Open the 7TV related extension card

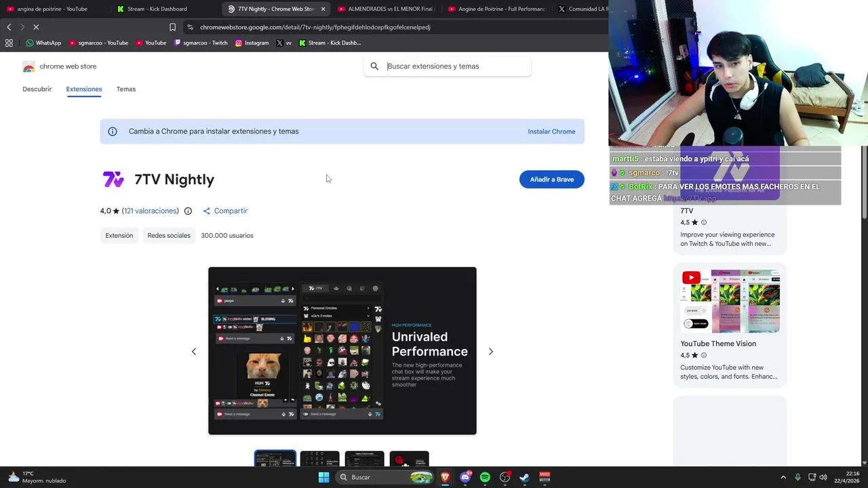pos(730,200)
